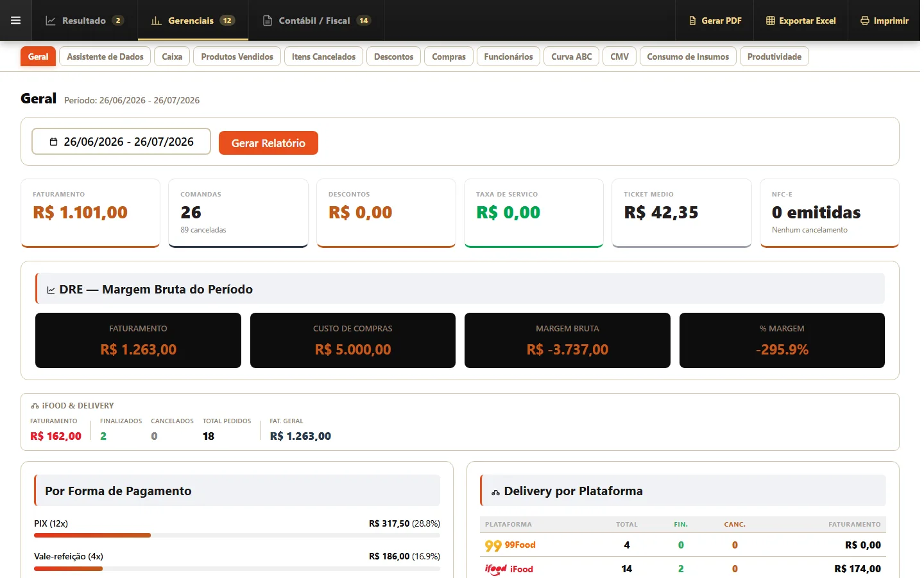Click the calendar icon in date field
Viewport: 924px width, 578px height.
click(54, 142)
